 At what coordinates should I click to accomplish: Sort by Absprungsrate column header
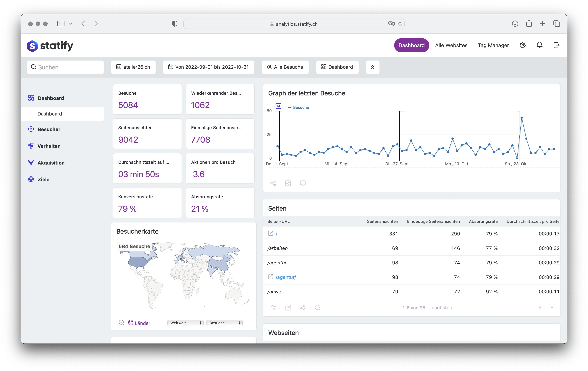[x=483, y=221]
